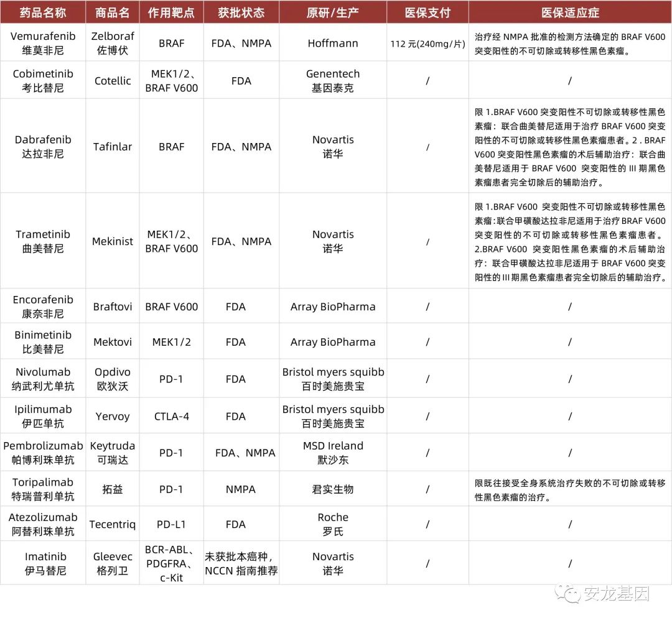Select the Ipilimumab 伊匹单抗 cell
This screenshot has width=672, height=623.
(43, 416)
